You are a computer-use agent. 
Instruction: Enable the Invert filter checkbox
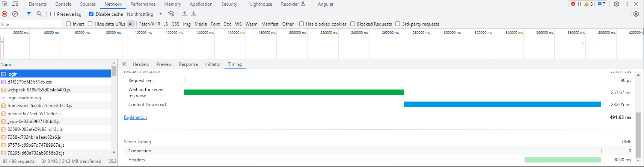point(68,24)
